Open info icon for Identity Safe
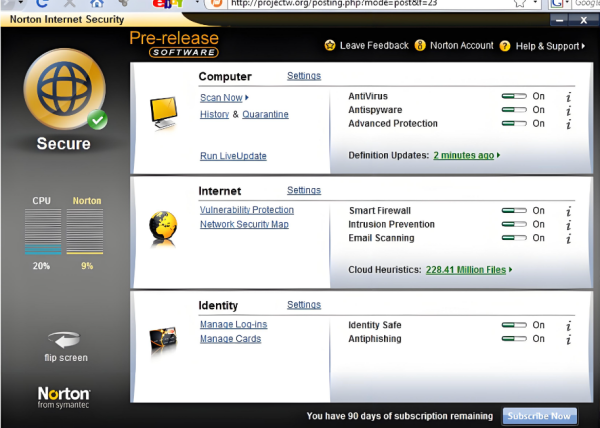Viewport: 600px width, 428px height. pyautogui.click(x=569, y=326)
